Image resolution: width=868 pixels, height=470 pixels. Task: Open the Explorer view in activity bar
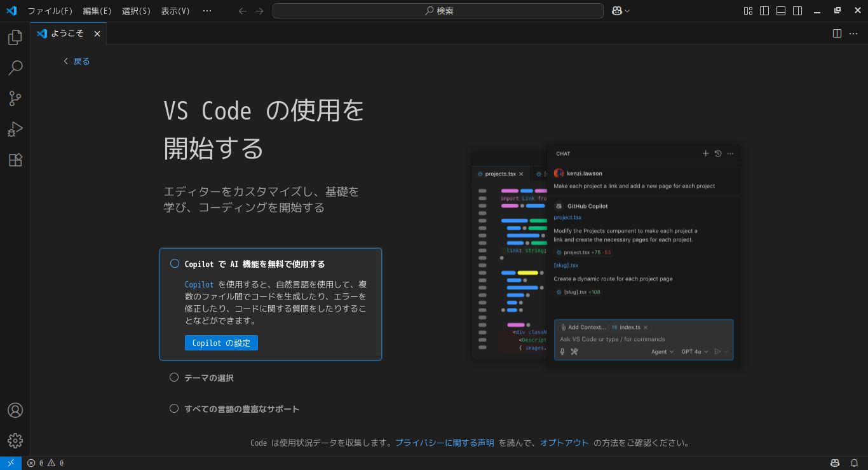[15, 38]
